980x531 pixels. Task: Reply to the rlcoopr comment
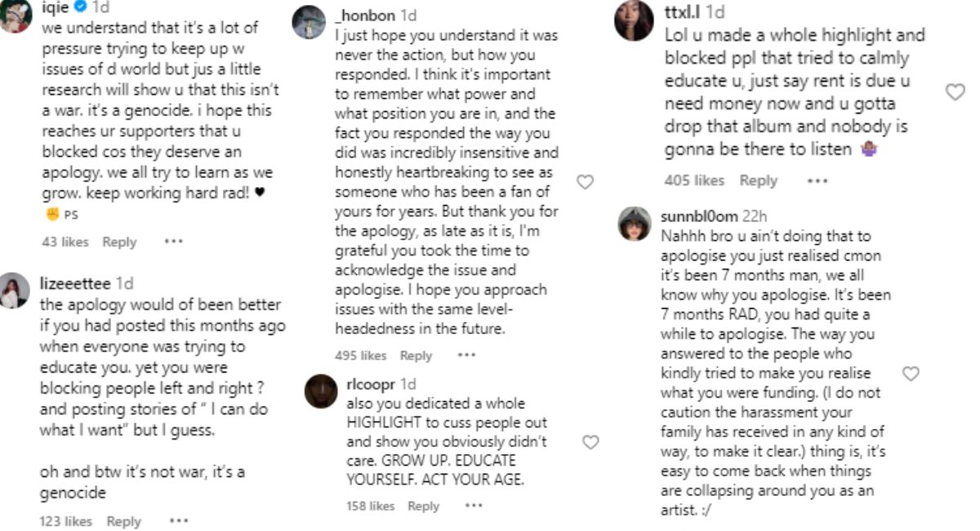click(x=423, y=506)
